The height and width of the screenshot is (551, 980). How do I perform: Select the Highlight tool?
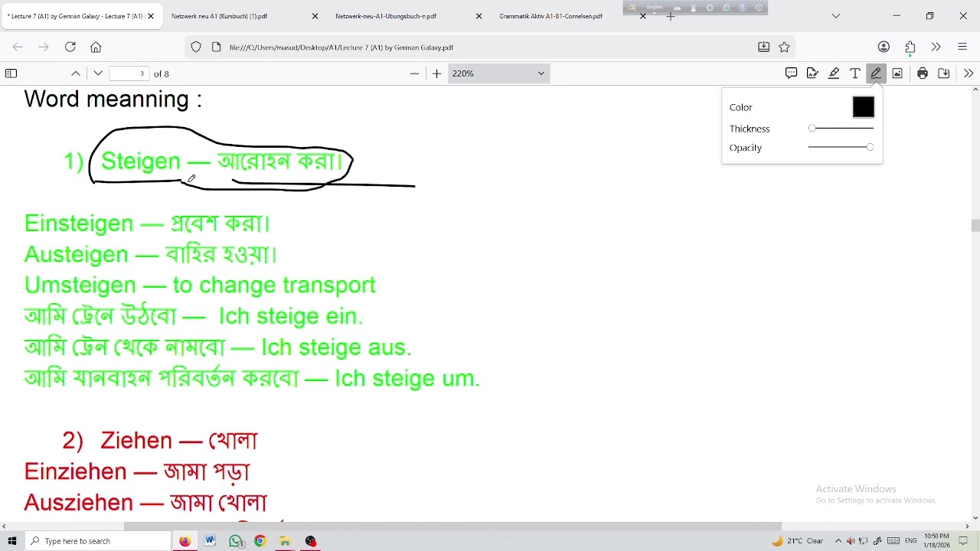(x=834, y=73)
